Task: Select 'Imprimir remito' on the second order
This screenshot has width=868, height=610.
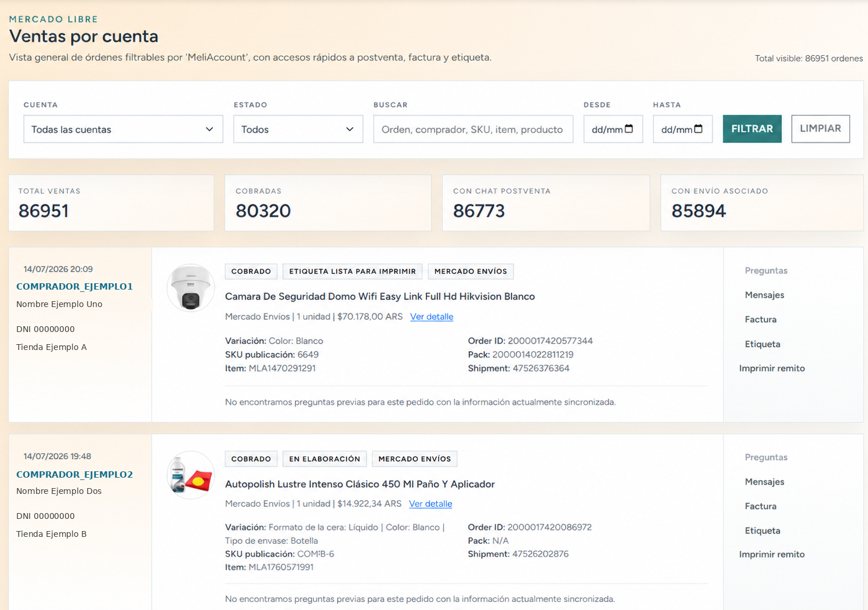Action: click(772, 554)
